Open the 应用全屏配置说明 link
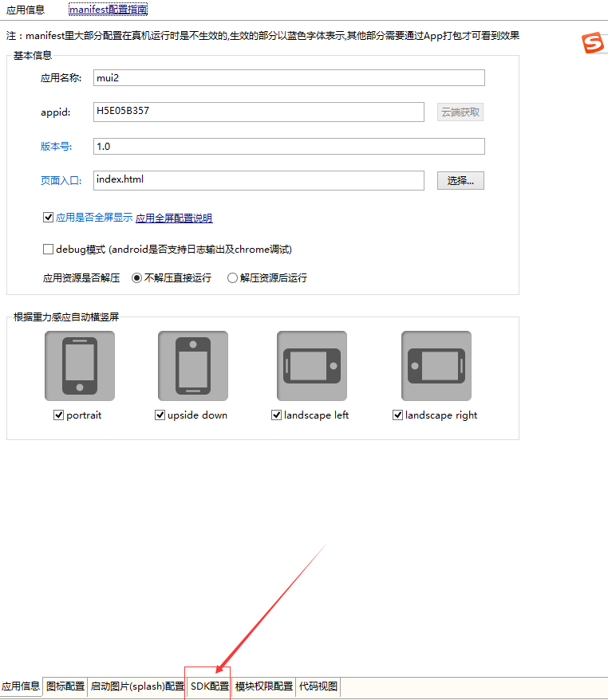Viewport: 608px width, 700px height. [x=174, y=218]
